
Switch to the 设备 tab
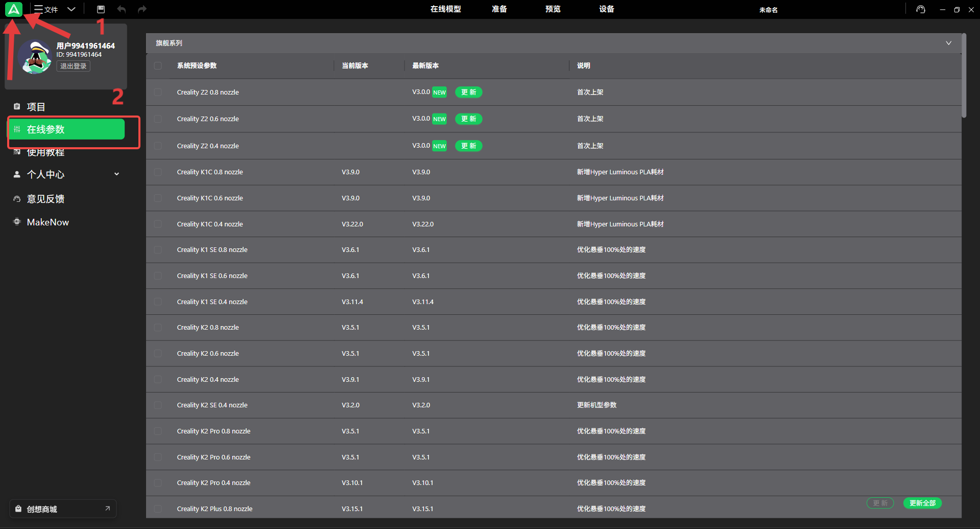(606, 9)
